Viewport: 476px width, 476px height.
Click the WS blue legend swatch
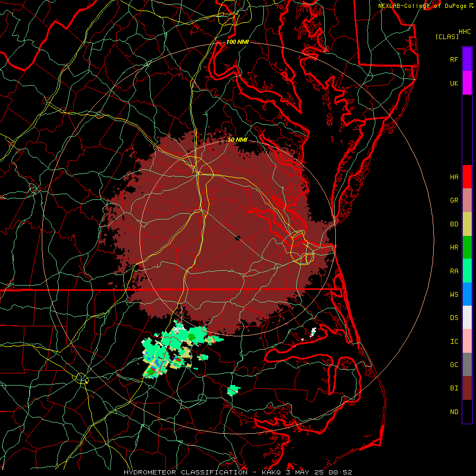point(467,294)
